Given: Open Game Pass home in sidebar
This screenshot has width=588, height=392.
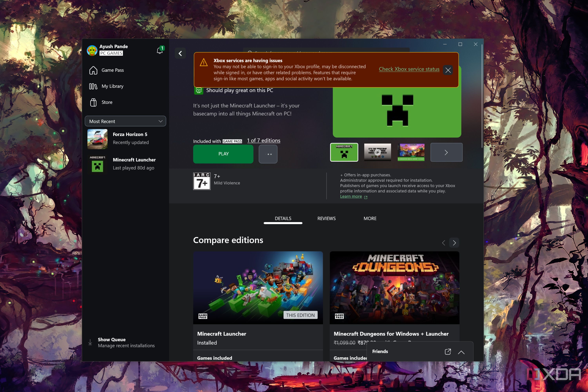Looking at the screenshot, I should tap(113, 70).
